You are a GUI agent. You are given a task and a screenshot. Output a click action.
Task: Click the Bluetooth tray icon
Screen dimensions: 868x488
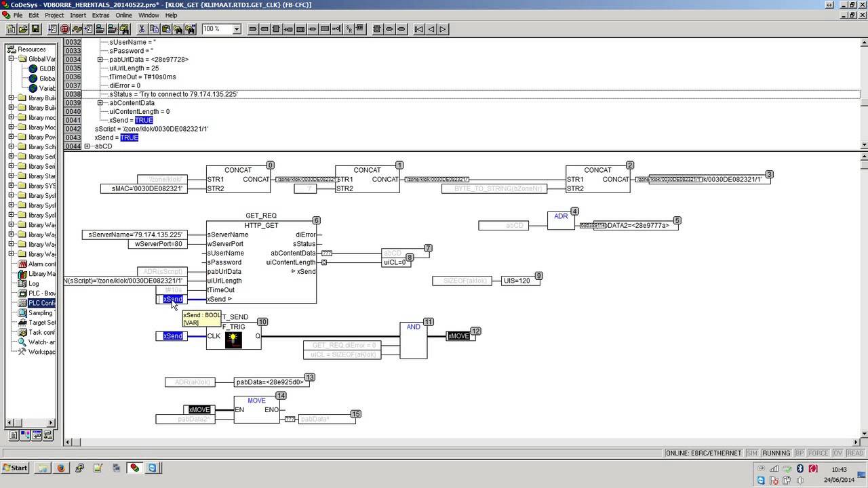(800, 469)
